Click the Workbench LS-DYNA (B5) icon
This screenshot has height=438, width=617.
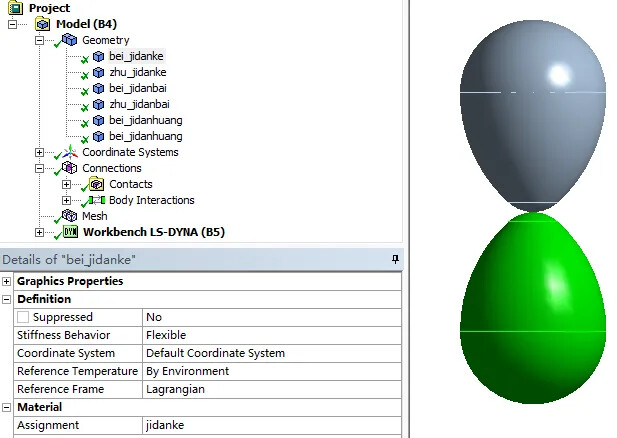coord(69,233)
